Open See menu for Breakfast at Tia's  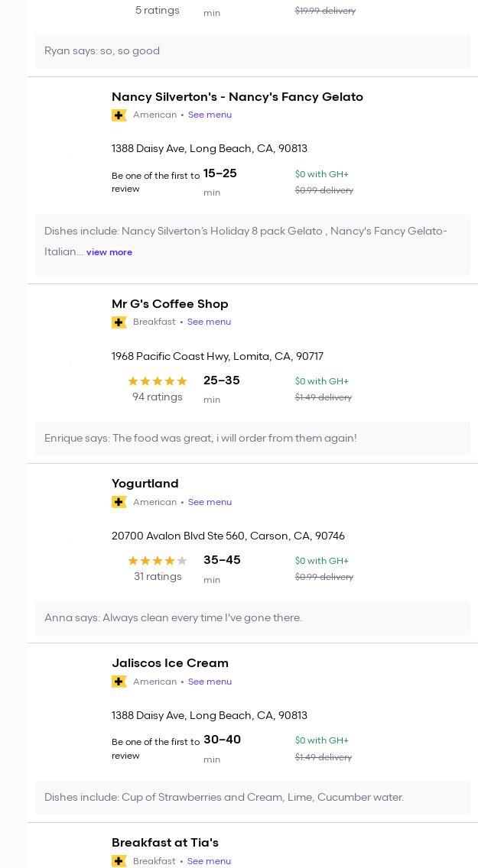click(x=209, y=861)
